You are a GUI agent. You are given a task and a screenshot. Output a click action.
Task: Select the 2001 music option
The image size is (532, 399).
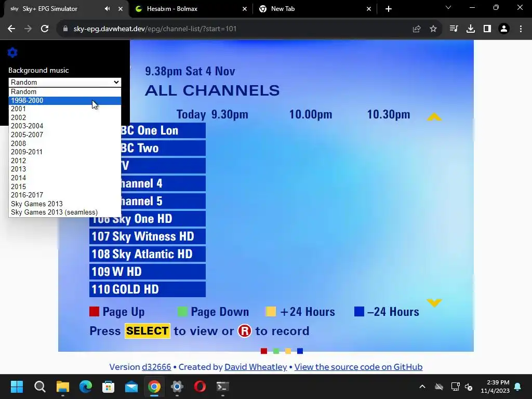(64, 109)
